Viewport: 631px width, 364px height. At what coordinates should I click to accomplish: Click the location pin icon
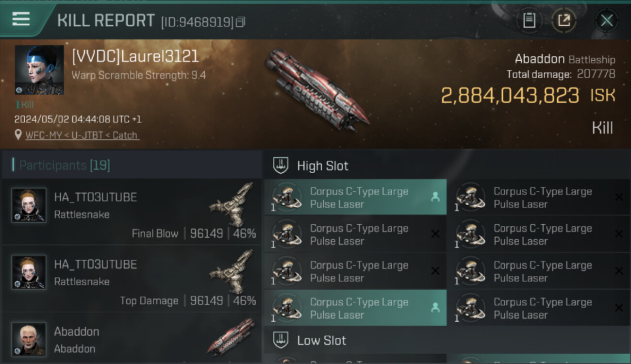pos(18,135)
